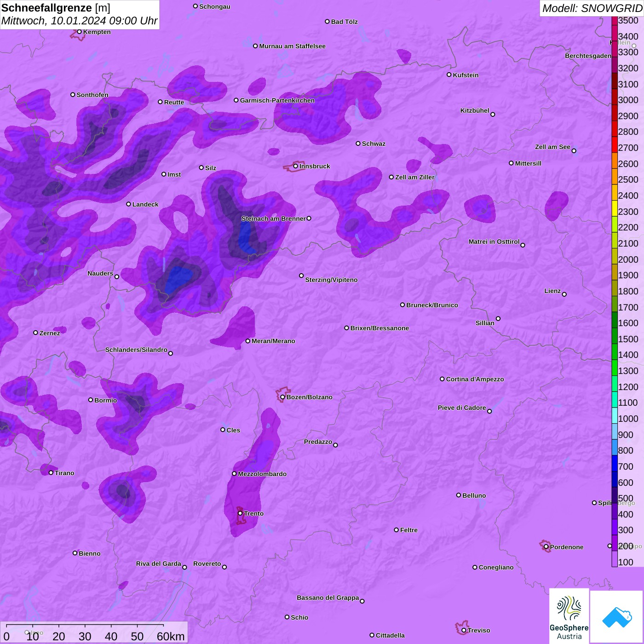Click the Meran/Merano label
The height and width of the screenshot is (644, 644).
pos(273,341)
